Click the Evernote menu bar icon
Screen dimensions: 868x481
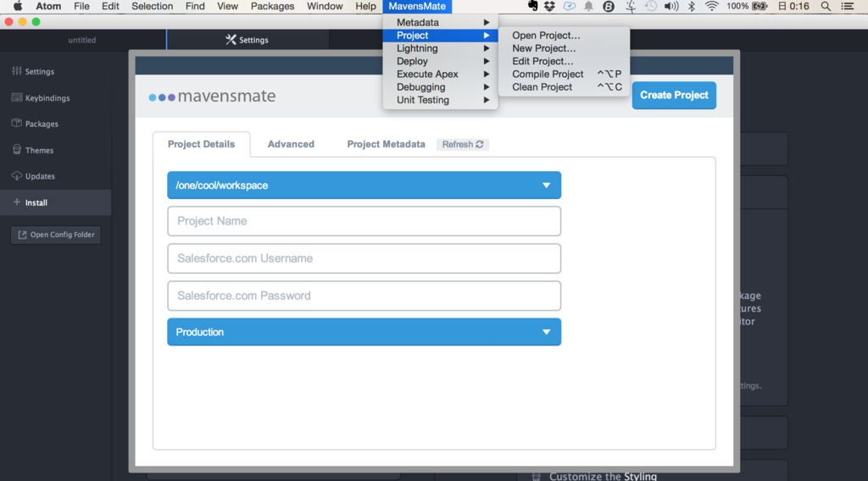(532, 6)
